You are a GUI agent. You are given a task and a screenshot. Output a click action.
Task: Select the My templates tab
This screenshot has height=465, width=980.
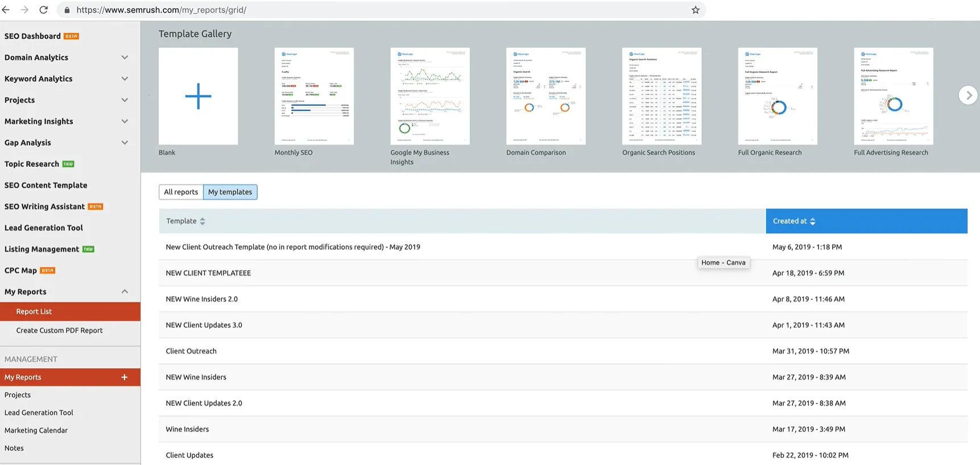(x=230, y=192)
